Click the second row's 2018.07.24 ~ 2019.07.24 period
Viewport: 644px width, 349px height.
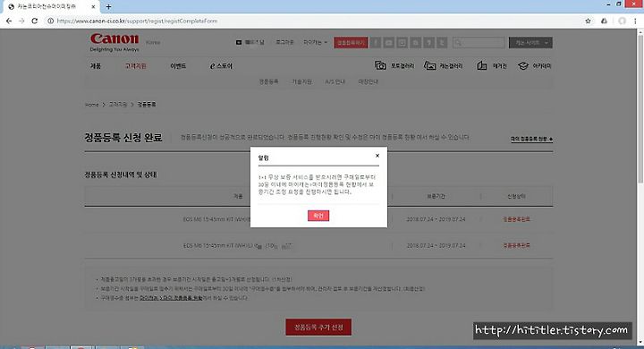[x=436, y=245]
